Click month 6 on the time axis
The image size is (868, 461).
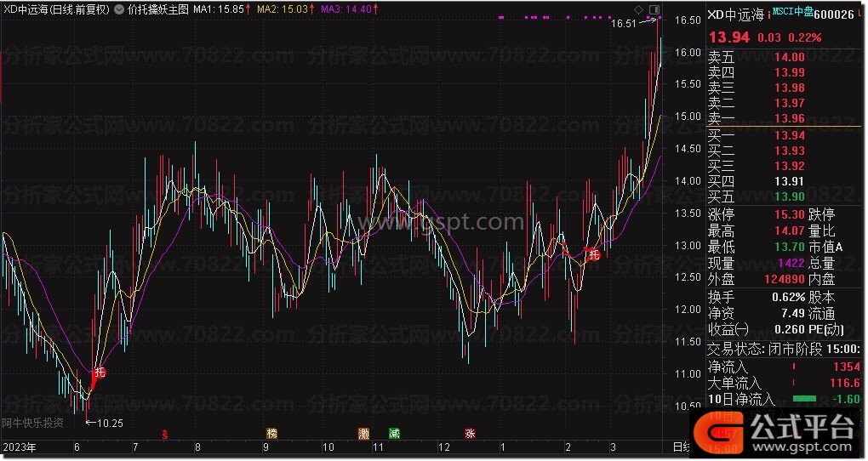(77, 447)
